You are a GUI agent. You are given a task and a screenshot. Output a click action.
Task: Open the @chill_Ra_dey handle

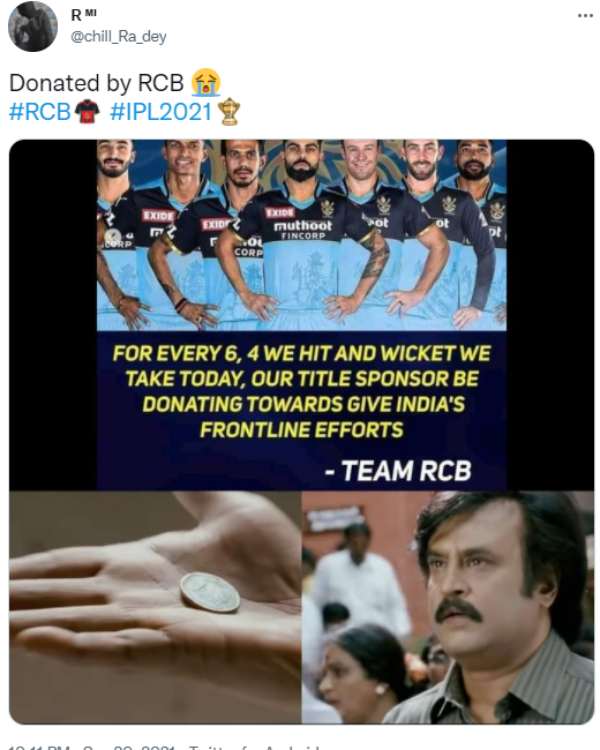click(x=119, y=37)
